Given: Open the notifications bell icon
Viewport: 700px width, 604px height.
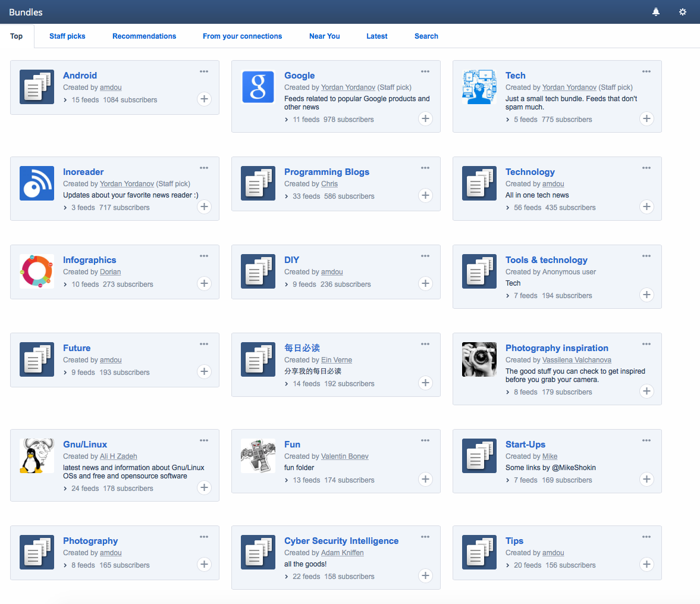Looking at the screenshot, I should (x=656, y=12).
